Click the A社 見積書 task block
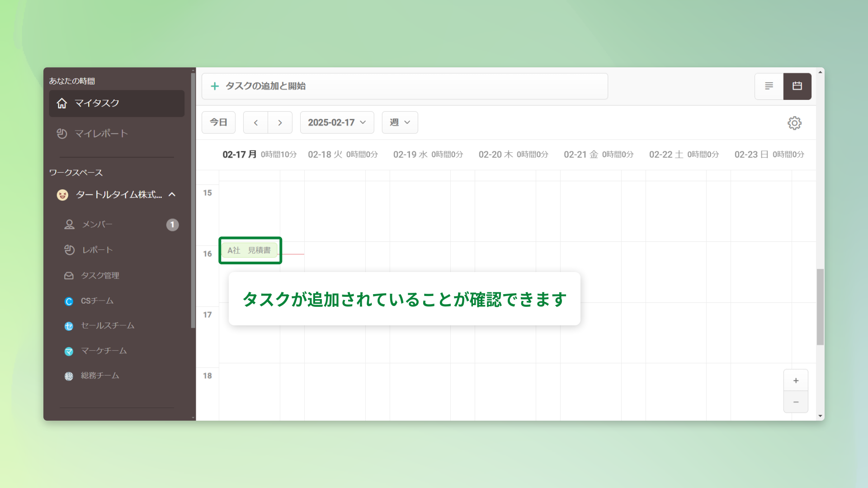 pyautogui.click(x=249, y=250)
